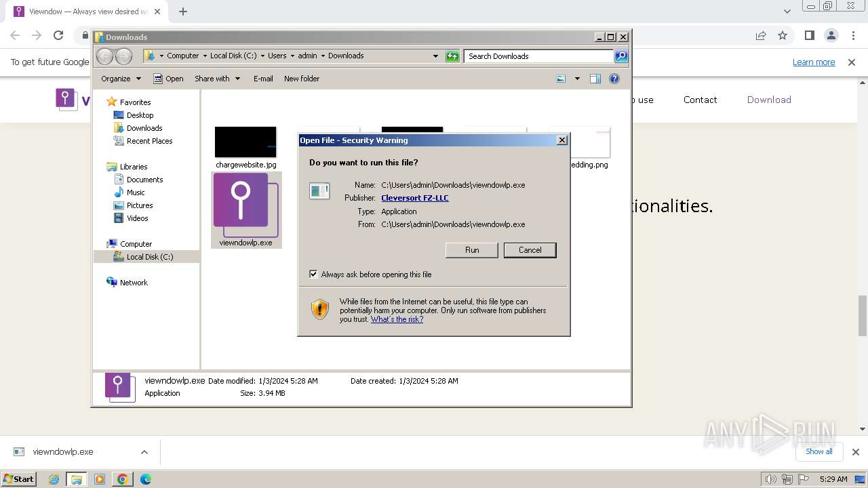
Task: Toggle 'Always ask before opening this file' checkbox
Action: pyautogui.click(x=313, y=274)
